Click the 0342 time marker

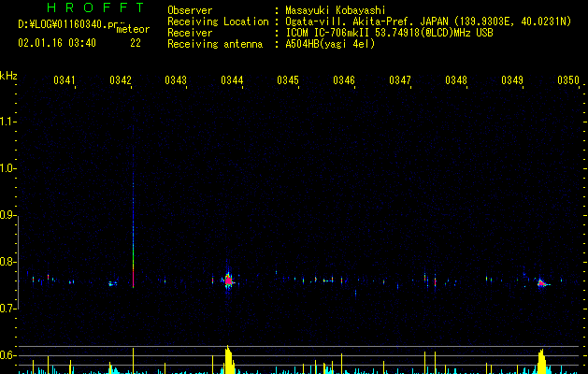click(121, 80)
